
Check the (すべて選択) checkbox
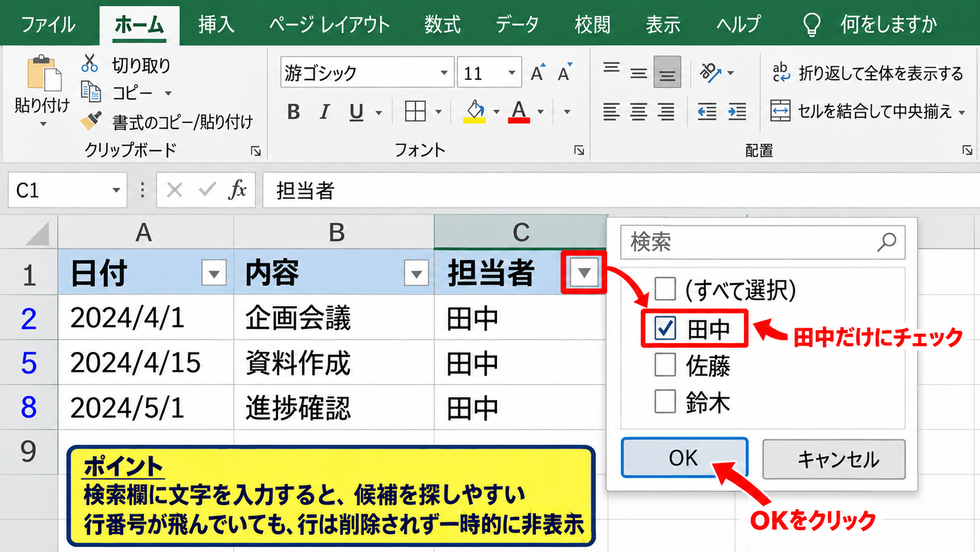pyautogui.click(x=665, y=289)
